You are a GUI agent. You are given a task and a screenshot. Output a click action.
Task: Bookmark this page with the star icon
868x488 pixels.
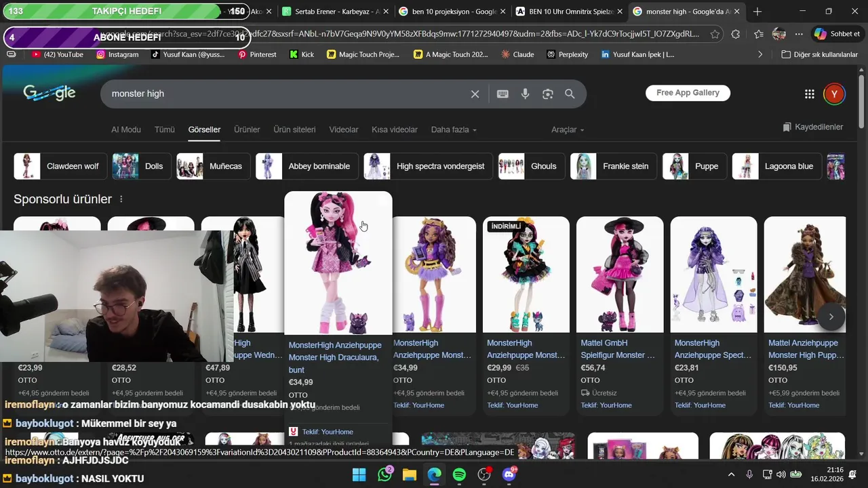tap(715, 34)
